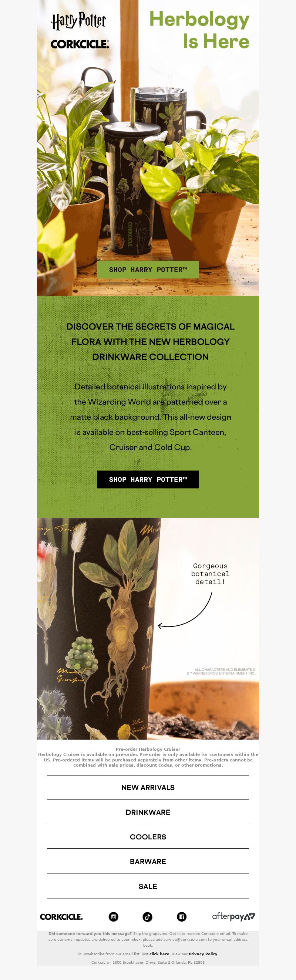Open the Coolers menu link
Viewport: 296px width, 980px height.
click(148, 837)
